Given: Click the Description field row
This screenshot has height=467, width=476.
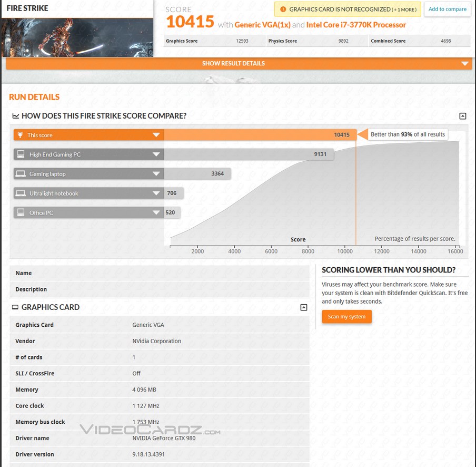Looking at the screenshot, I should tap(160, 289).
